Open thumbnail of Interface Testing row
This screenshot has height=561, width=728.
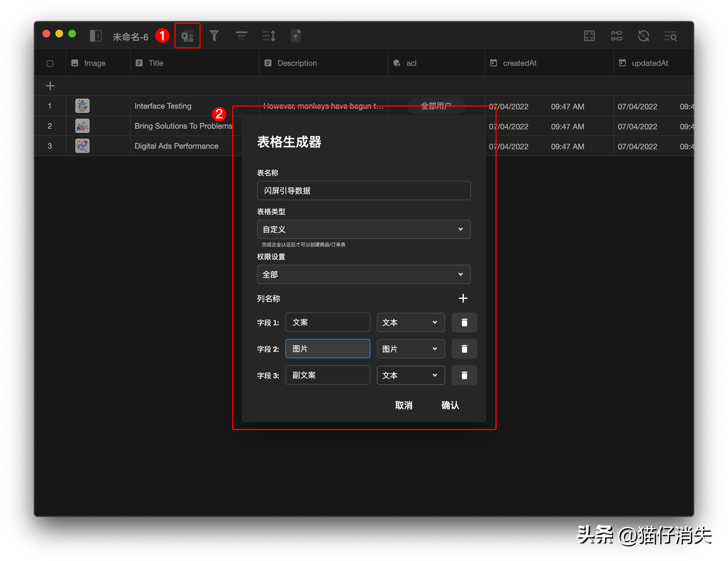coord(82,106)
